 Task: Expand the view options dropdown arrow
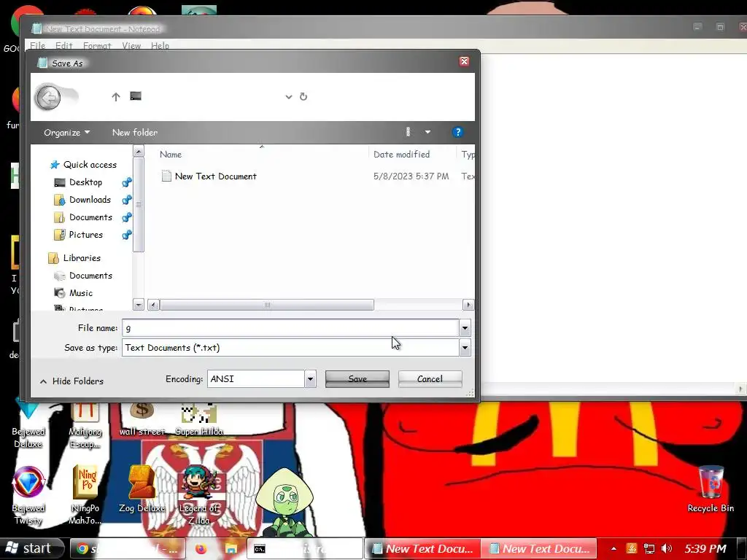[427, 132]
